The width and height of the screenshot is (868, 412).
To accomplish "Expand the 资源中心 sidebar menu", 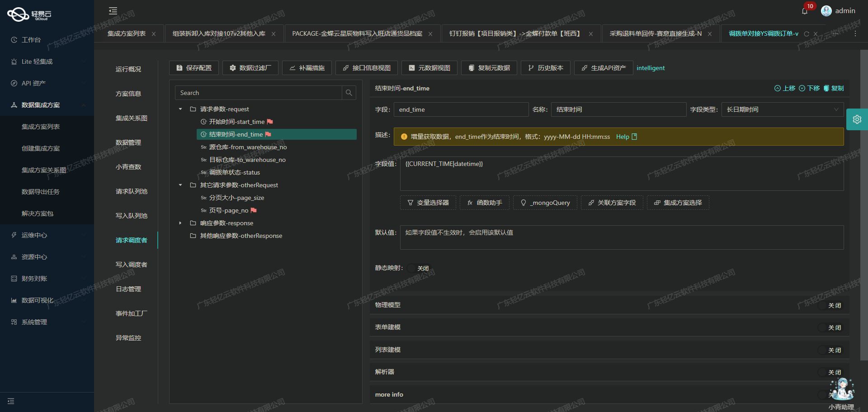I will click(47, 257).
